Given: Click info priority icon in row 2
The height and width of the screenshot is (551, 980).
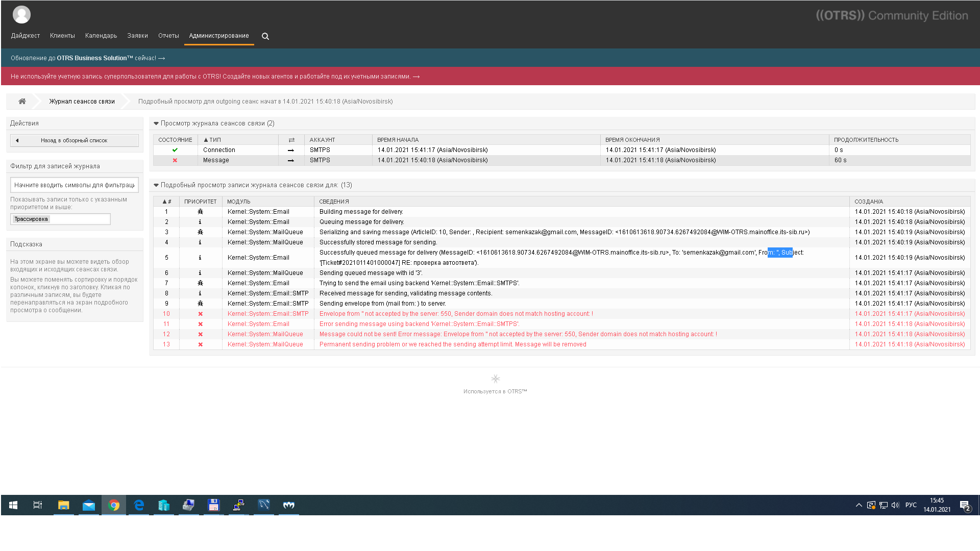Looking at the screenshot, I should pos(200,222).
